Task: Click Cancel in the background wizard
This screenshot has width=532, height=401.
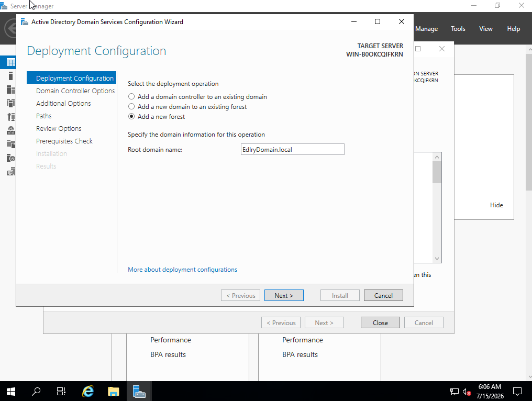Action: tap(424, 322)
